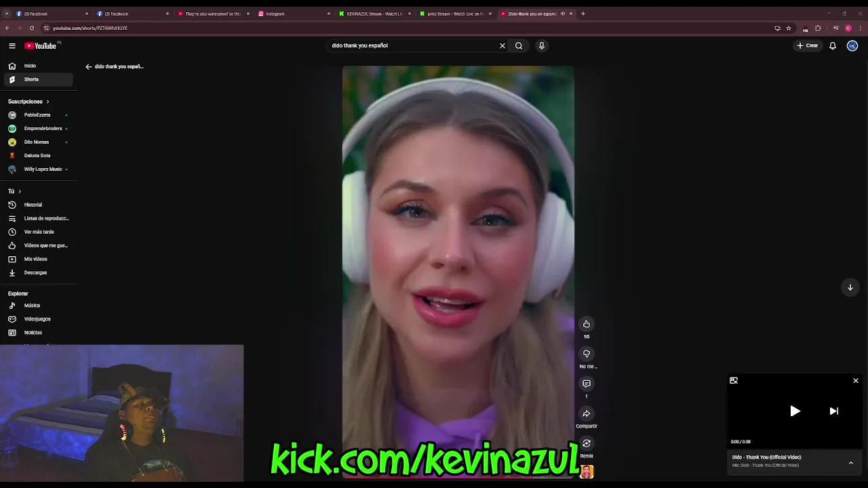
Task: Open Historial in sidebar
Action: 39,205
